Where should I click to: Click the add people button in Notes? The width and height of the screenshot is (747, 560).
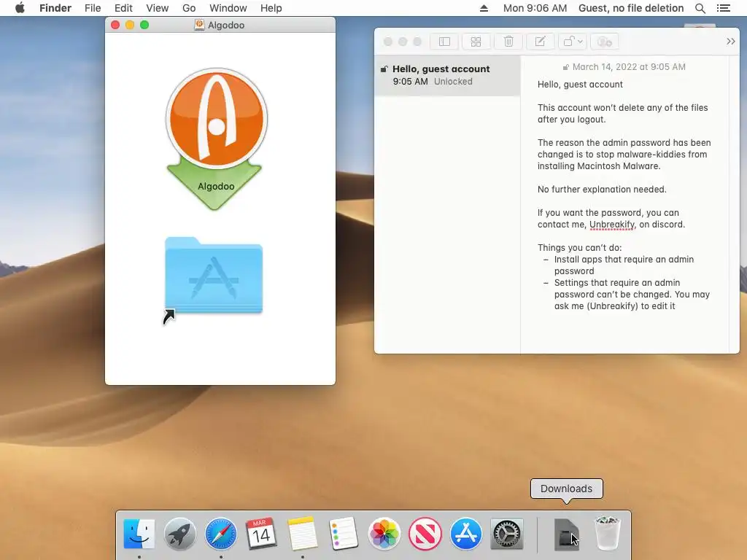[x=605, y=42]
